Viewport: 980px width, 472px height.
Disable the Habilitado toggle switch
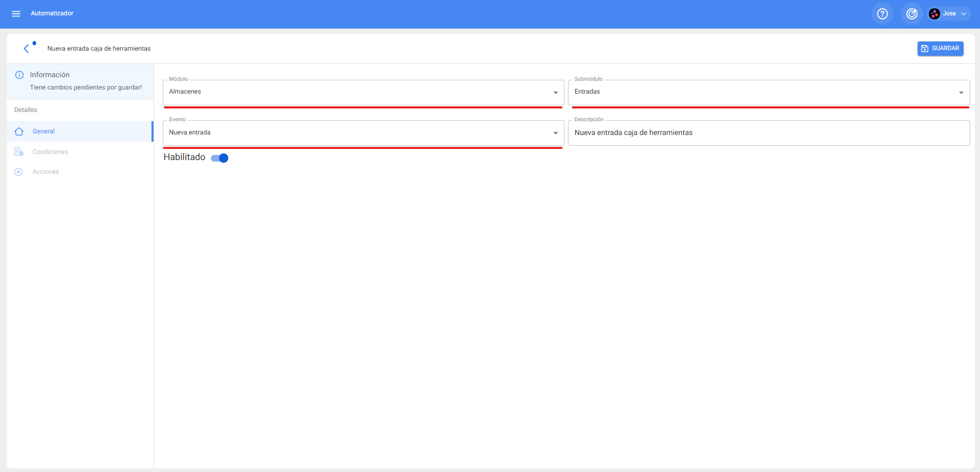pos(220,158)
